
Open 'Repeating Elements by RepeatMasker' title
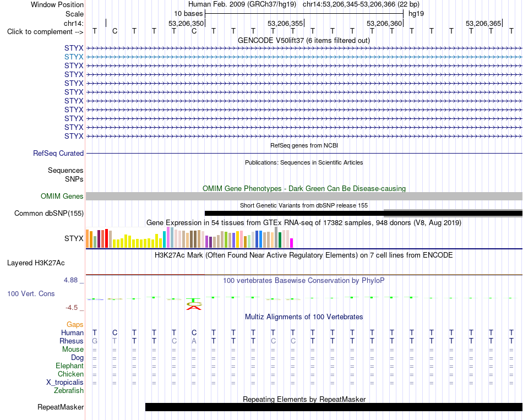(x=304, y=399)
